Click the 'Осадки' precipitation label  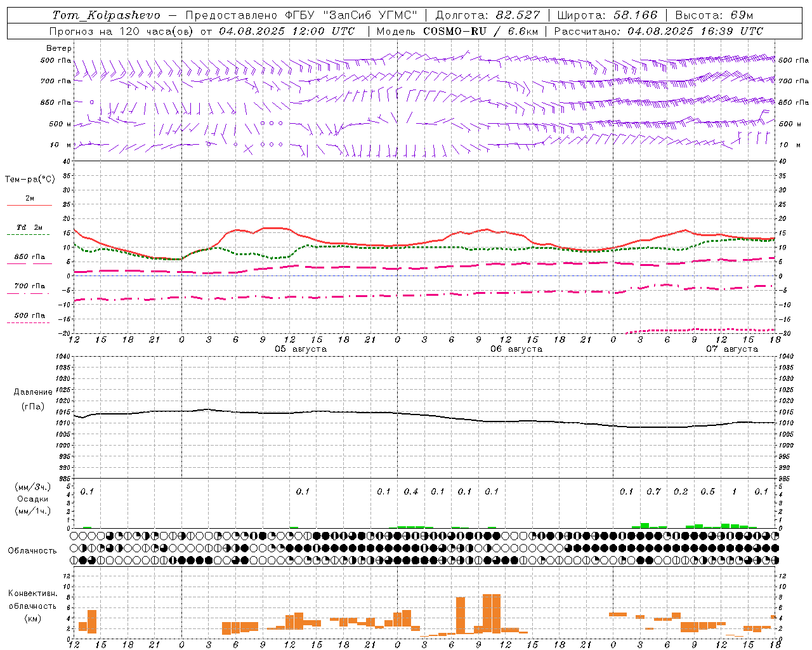click(33, 499)
